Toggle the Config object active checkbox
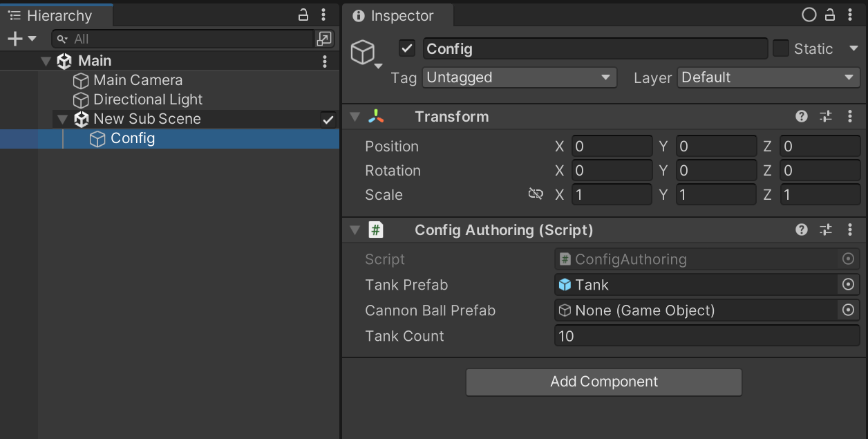Viewport: 868px width, 439px height. (x=407, y=48)
